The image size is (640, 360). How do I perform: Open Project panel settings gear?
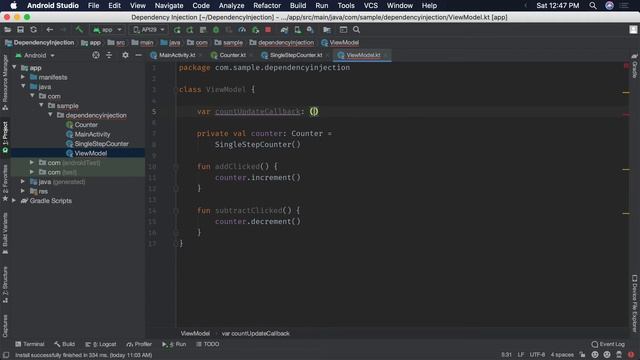pos(125,55)
